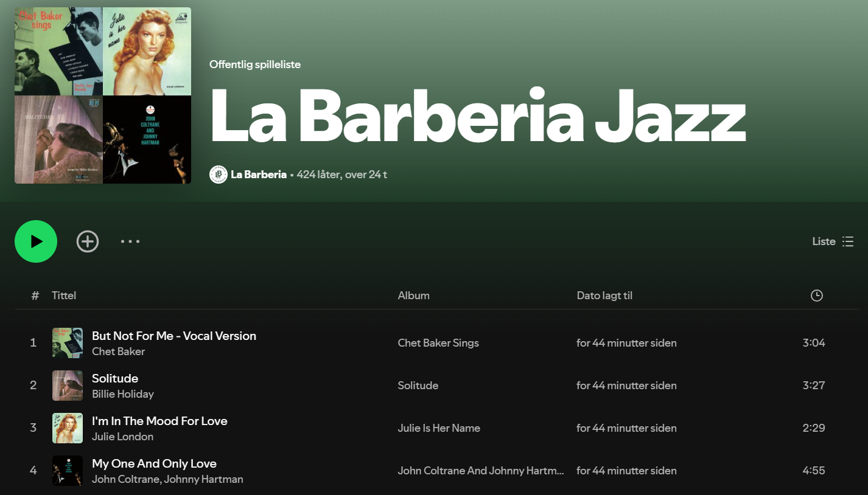868x495 pixels.
Task: Click date added text in the Chet Baker row
Action: (x=626, y=343)
